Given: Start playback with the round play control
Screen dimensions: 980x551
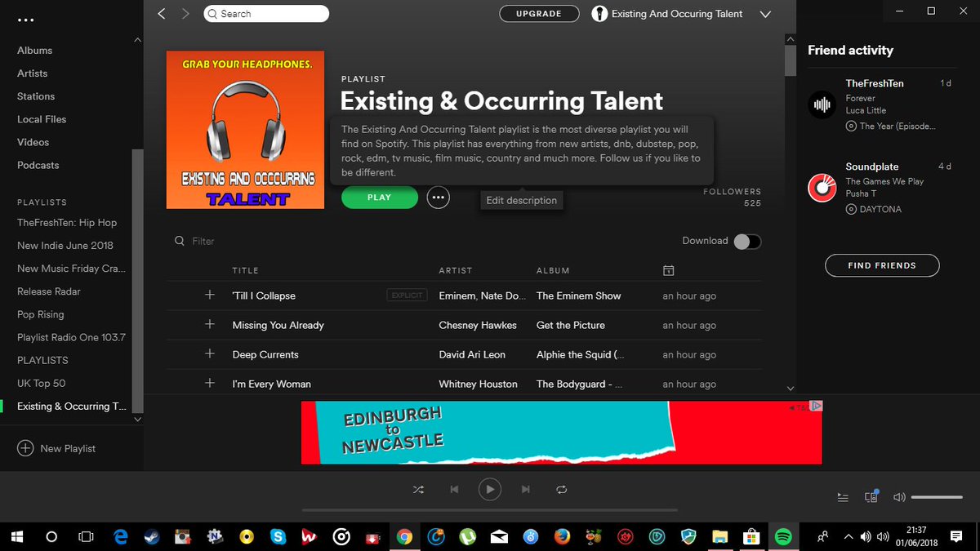Looking at the screenshot, I should click(x=489, y=490).
